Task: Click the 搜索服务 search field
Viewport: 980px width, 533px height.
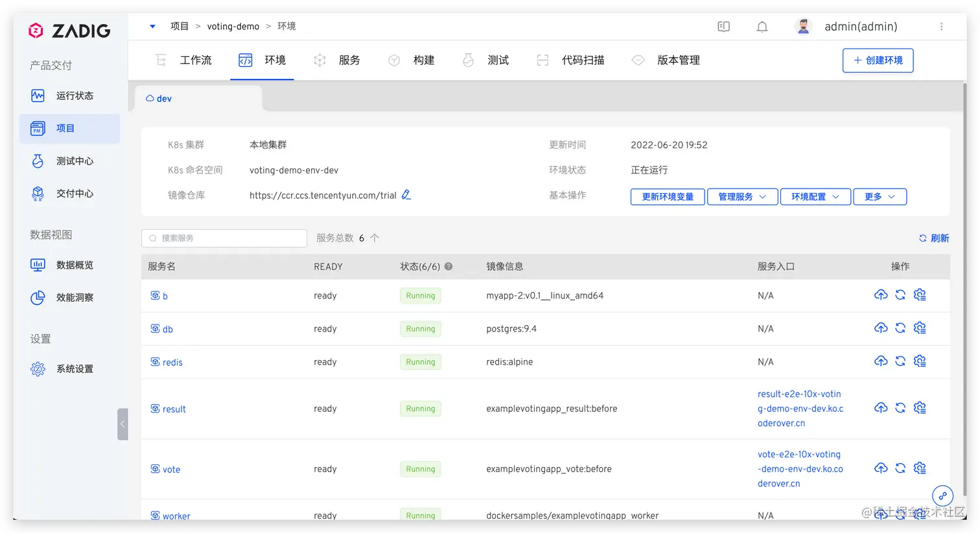Action: click(x=224, y=238)
